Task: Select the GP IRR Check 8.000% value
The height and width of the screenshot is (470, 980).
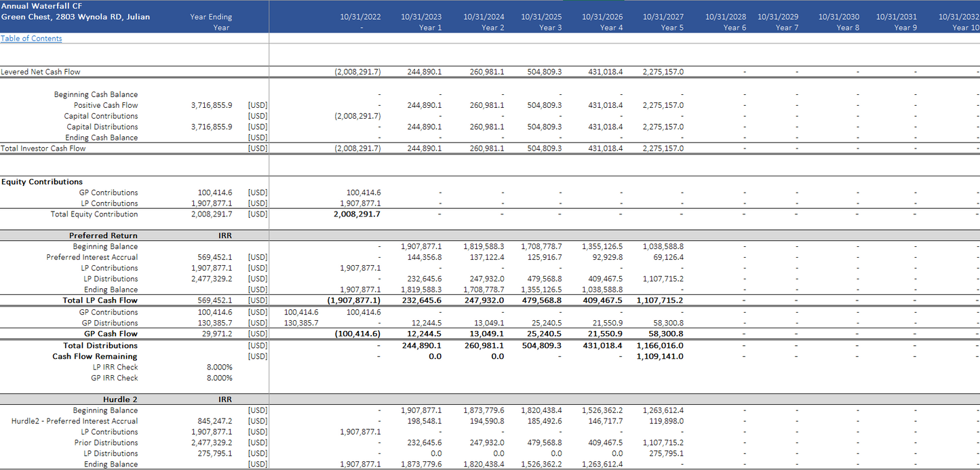Action: (x=219, y=378)
